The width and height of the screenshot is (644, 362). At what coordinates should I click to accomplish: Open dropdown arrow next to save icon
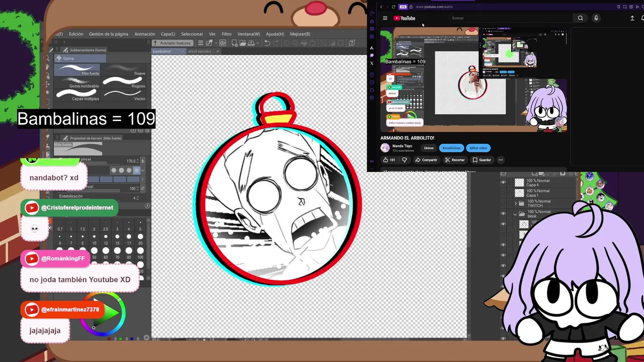(258, 43)
